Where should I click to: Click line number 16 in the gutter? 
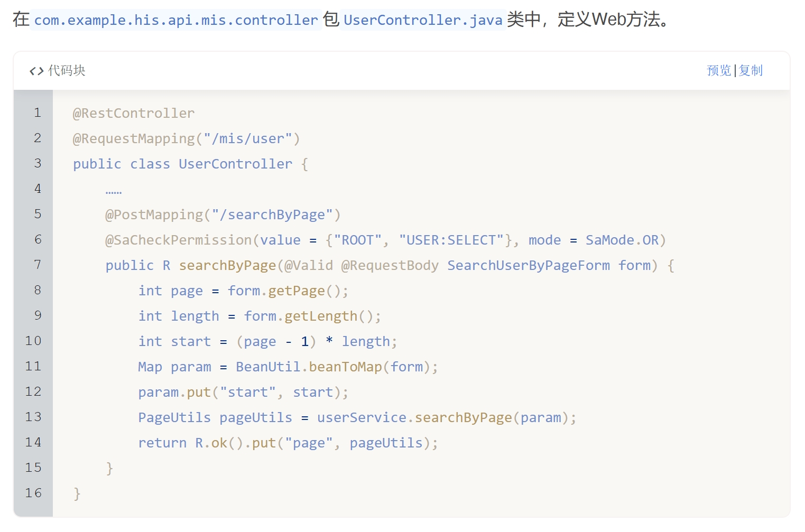click(33, 493)
